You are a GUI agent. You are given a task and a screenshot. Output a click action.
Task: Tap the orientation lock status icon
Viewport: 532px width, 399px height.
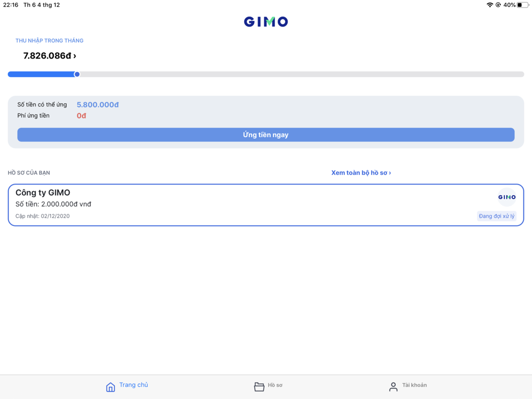click(498, 5)
